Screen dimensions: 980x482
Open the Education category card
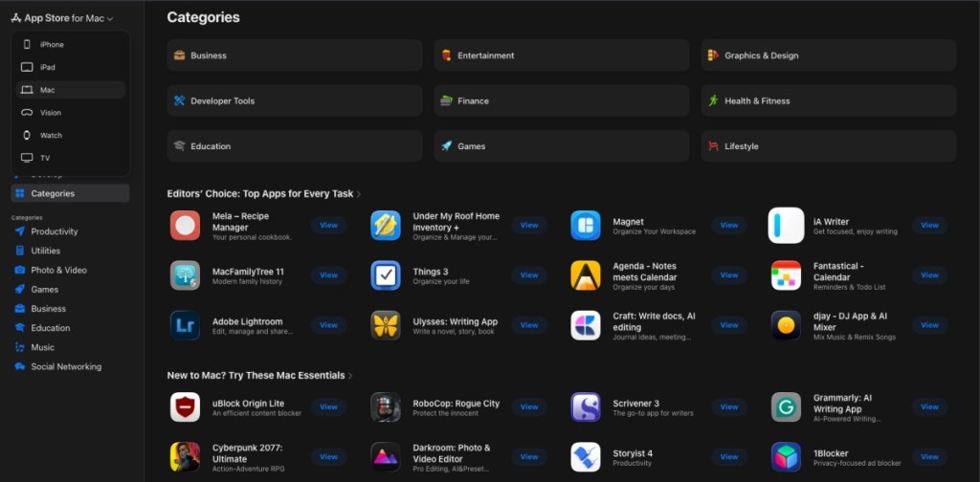(x=295, y=146)
